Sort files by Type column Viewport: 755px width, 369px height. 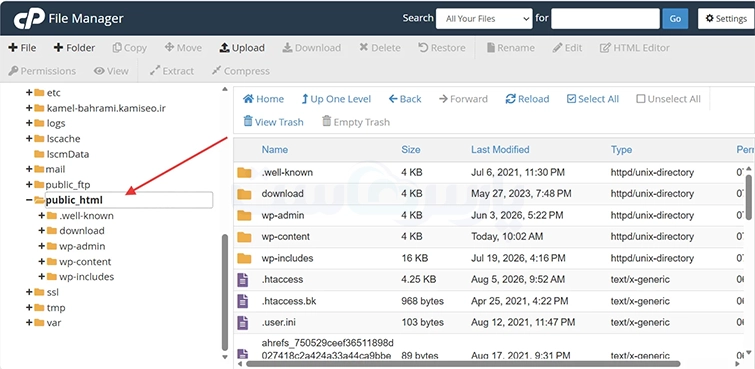pos(621,150)
